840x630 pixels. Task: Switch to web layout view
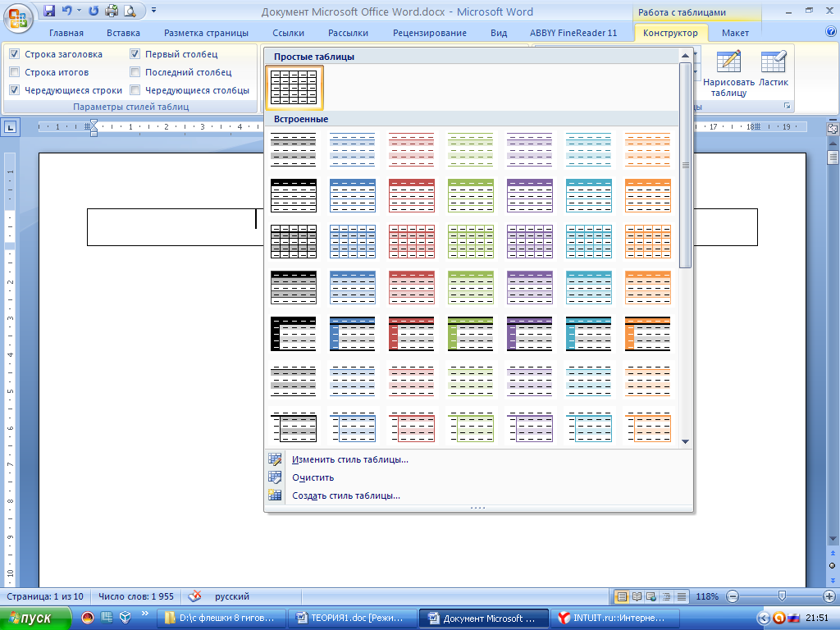pos(651,596)
